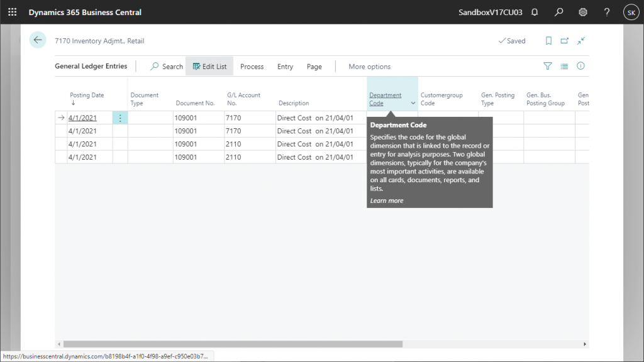The width and height of the screenshot is (644, 362).
Task: Click the SandboxV17CU03 environment name
Action: pos(491,13)
